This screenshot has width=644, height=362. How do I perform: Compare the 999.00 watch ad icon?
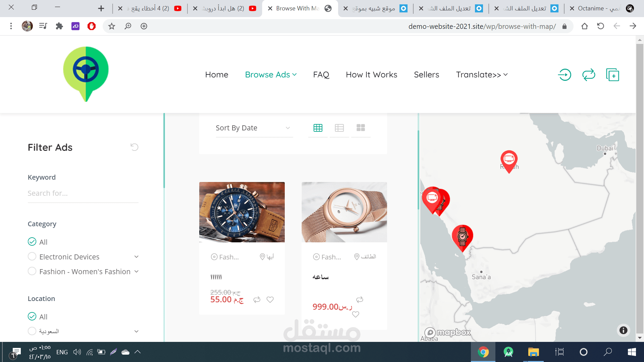tap(360, 300)
